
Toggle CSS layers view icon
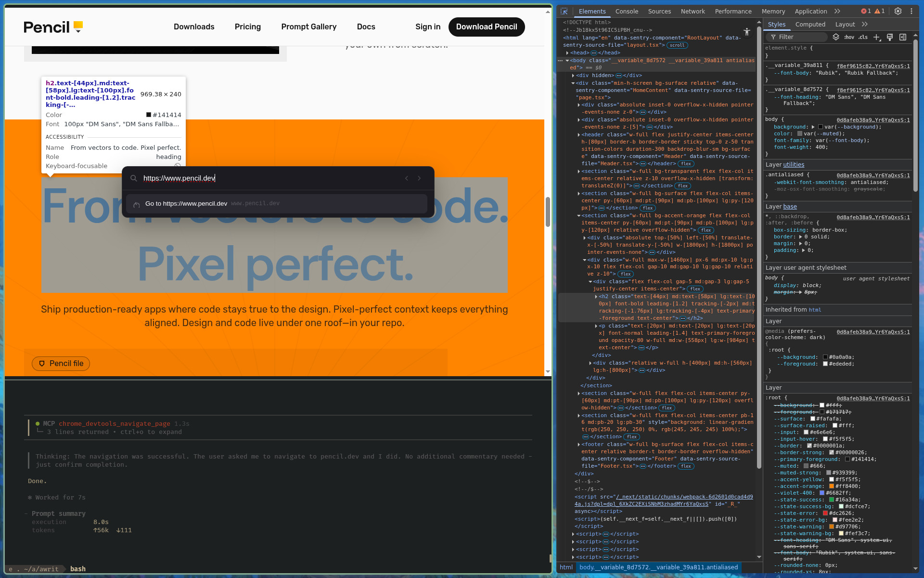pyautogui.click(x=836, y=37)
